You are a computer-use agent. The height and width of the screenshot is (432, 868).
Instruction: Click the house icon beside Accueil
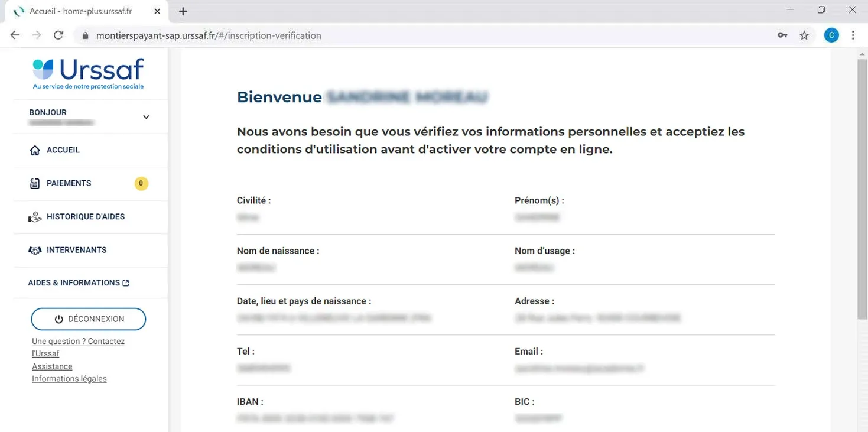coord(35,151)
